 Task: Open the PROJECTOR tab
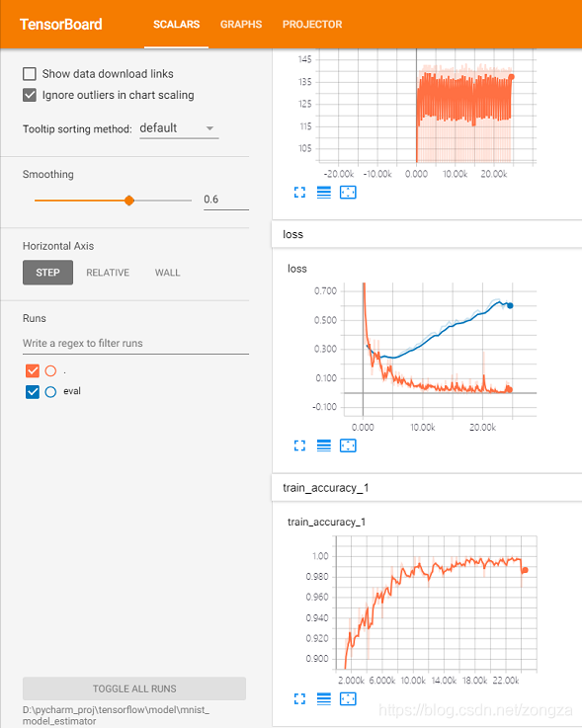pos(312,24)
